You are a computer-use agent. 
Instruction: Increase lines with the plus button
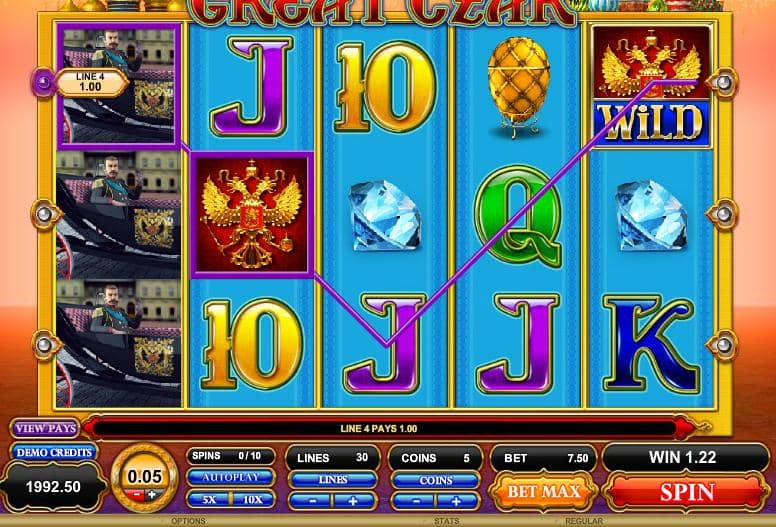353,501
